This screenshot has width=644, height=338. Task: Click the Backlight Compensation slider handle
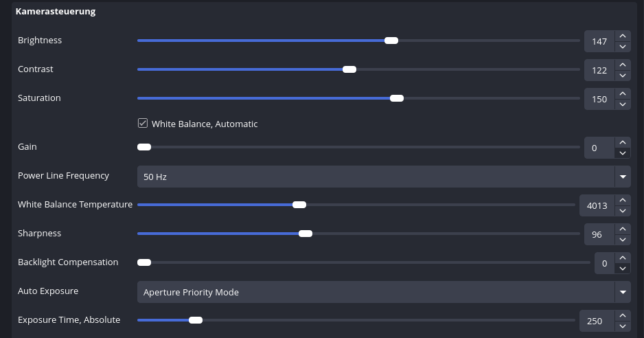pyautogui.click(x=144, y=262)
